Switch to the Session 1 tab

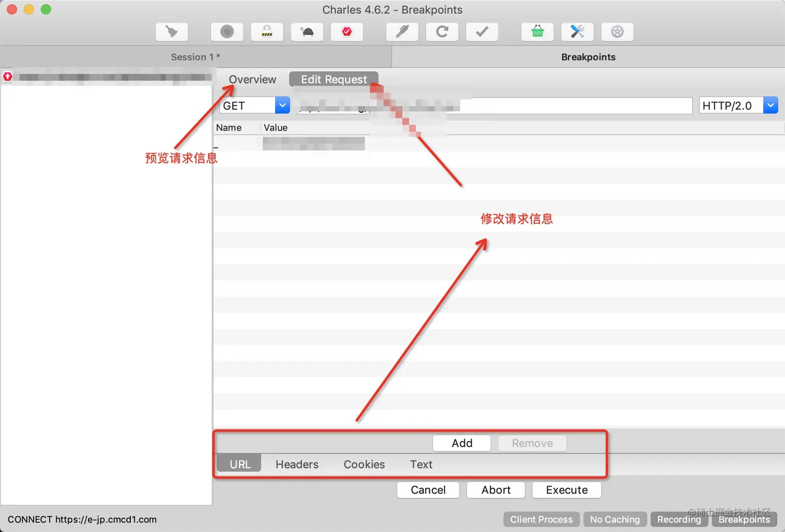coord(196,57)
